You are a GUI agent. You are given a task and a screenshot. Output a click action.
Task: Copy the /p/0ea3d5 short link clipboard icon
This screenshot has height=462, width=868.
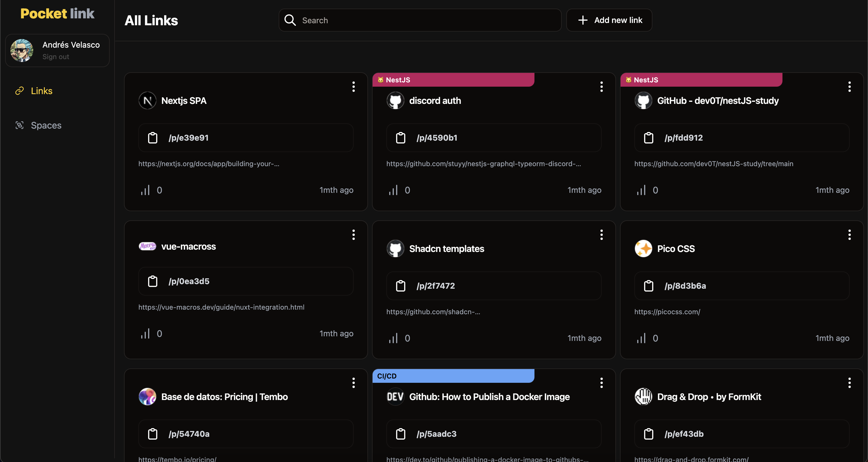(x=153, y=282)
